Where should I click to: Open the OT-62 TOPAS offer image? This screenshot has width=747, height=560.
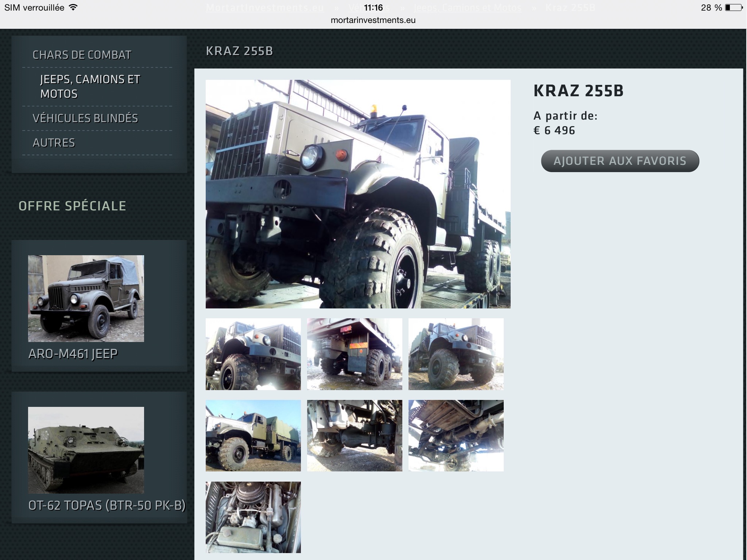86,450
